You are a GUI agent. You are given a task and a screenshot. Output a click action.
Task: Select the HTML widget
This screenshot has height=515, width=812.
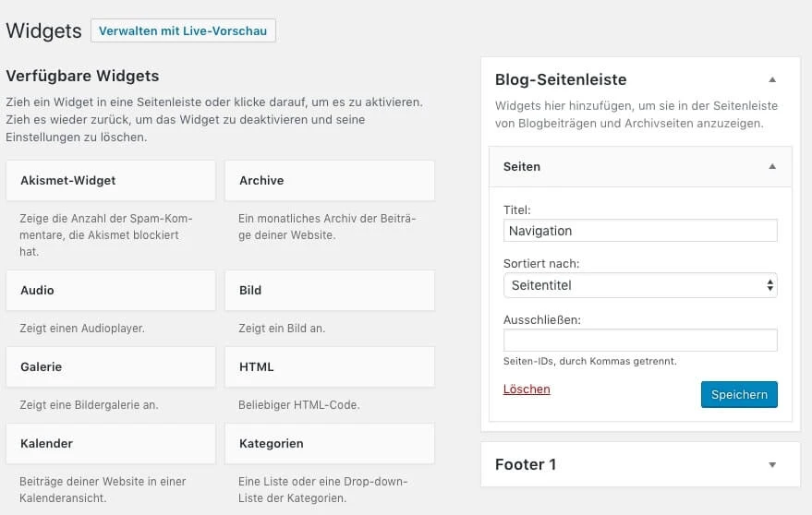pyautogui.click(x=329, y=366)
